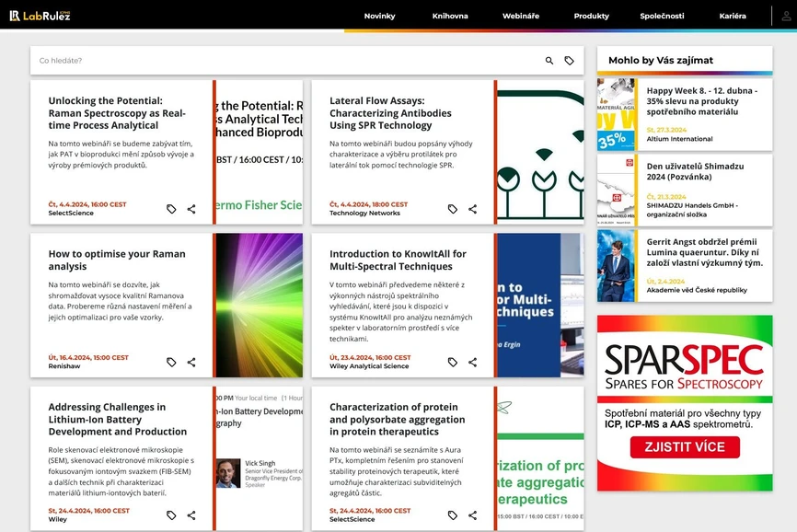Open the Společnosti menu item

click(x=662, y=16)
